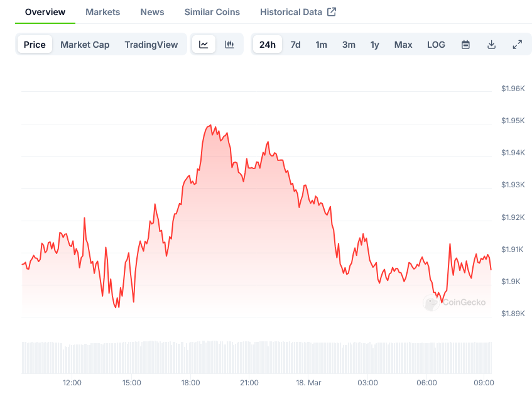Select the 24h time range
Screen dimensions: 532x396
(x=268, y=45)
